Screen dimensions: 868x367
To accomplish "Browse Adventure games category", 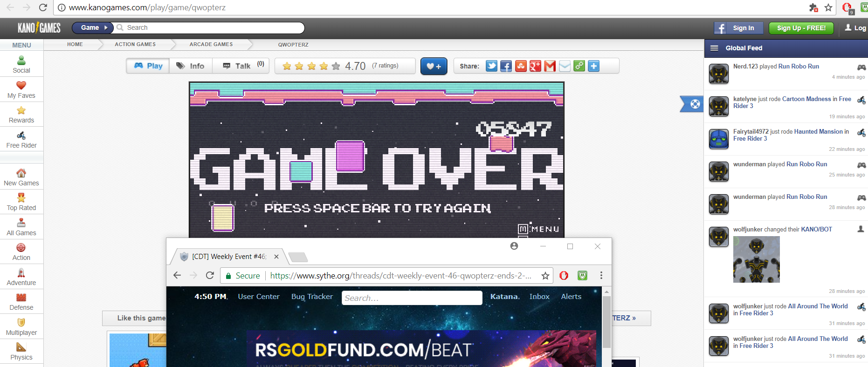I will coord(21,277).
